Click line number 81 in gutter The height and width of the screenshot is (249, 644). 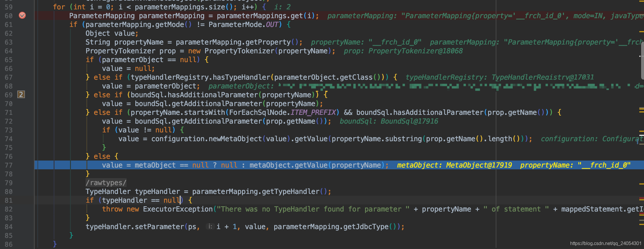(x=9, y=200)
